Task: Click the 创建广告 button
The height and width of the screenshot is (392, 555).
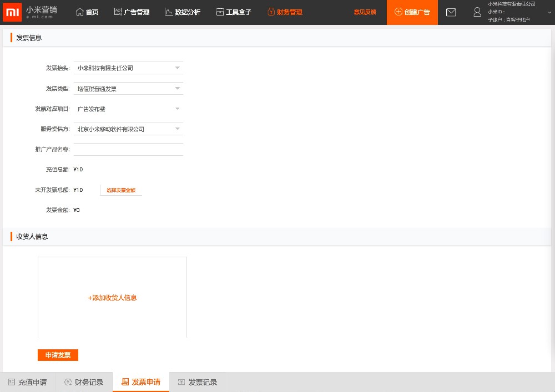Action: point(412,12)
